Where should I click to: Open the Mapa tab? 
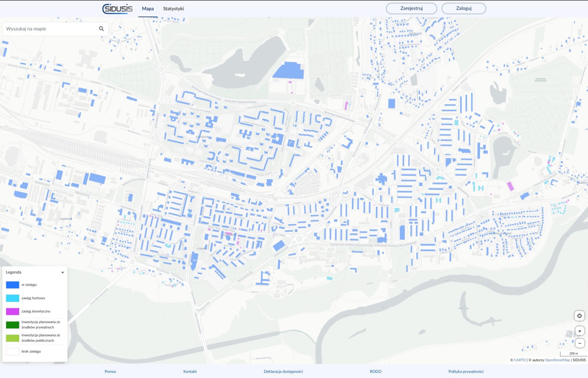(148, 8)
